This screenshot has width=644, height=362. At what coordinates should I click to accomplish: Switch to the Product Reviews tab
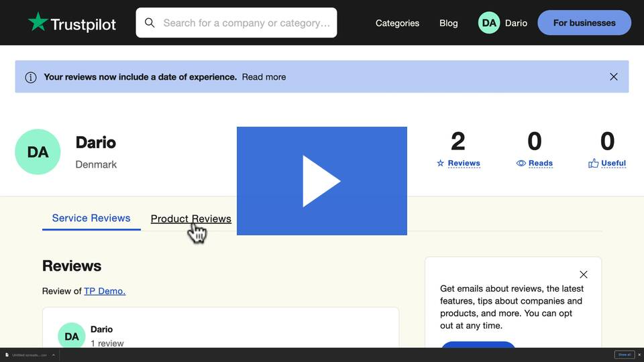click(191, 219)
